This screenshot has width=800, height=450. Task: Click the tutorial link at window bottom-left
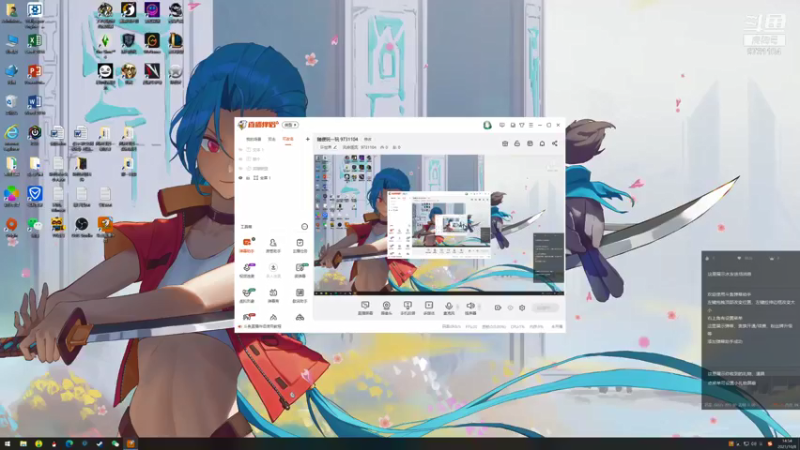262,327
